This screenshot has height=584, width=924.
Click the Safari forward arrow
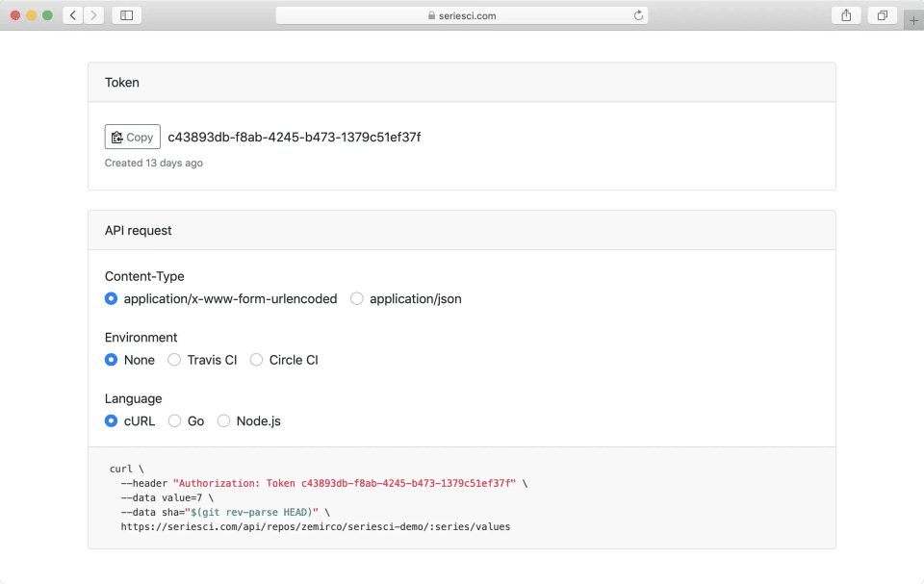94,15
